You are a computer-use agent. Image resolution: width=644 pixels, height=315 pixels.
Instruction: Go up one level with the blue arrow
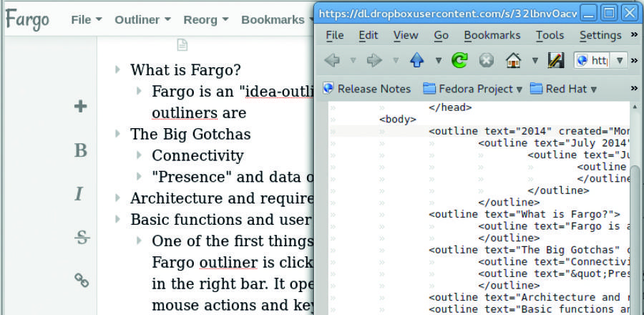click(417, 61)
